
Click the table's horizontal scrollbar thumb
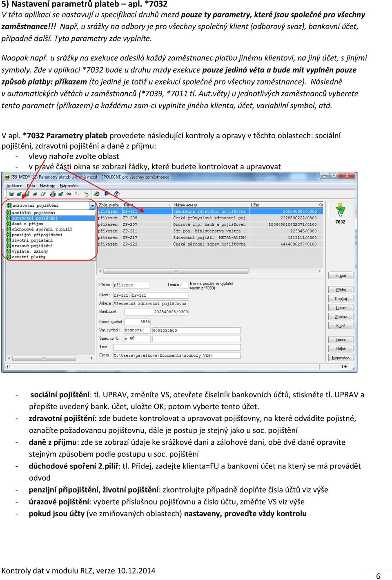coord(176,271)
